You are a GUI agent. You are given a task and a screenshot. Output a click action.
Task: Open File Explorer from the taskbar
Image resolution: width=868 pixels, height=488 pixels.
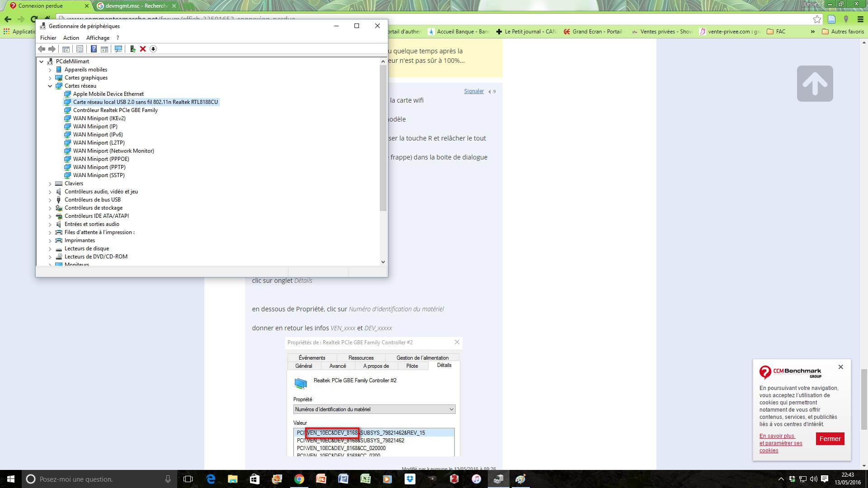(233, 479)
